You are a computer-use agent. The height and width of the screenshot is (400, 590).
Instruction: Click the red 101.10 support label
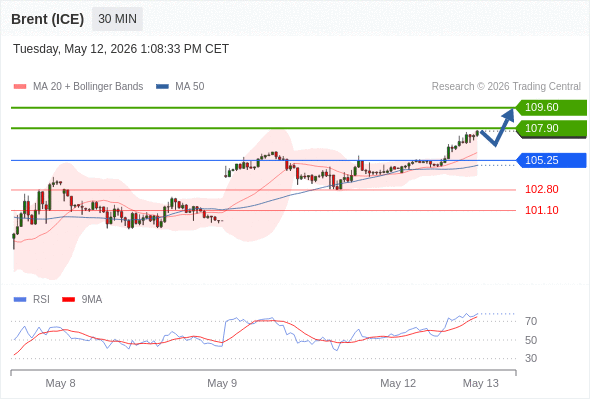click(x=542, y=210)
